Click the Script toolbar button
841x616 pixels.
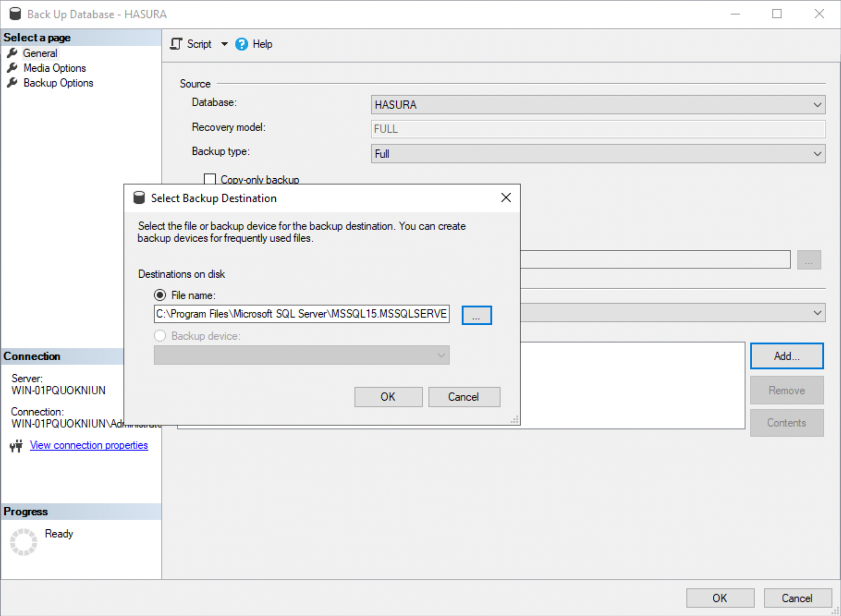pyautogui.click(x=191, y=44)
